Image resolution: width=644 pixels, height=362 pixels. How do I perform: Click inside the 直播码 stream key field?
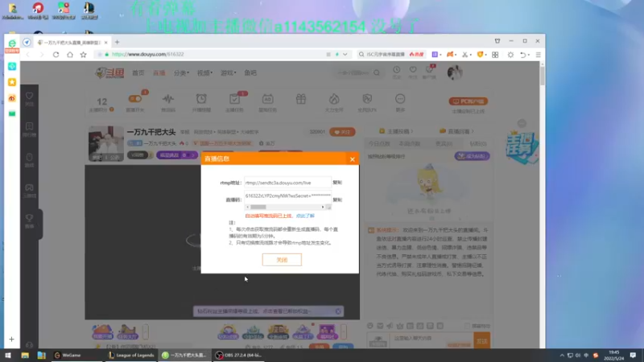coord(287,196)
